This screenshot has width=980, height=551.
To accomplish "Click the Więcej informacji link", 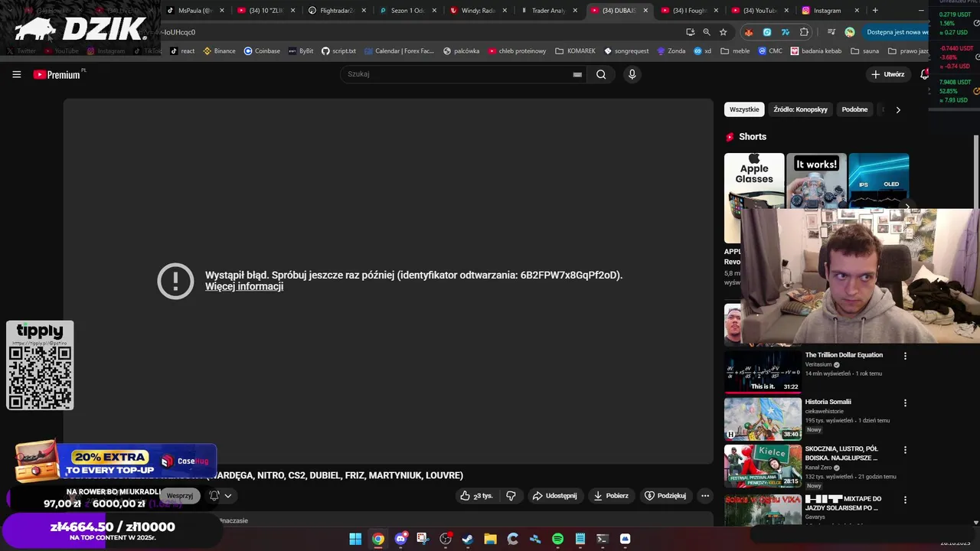I will pyautogui.click(x=244, y=286).
